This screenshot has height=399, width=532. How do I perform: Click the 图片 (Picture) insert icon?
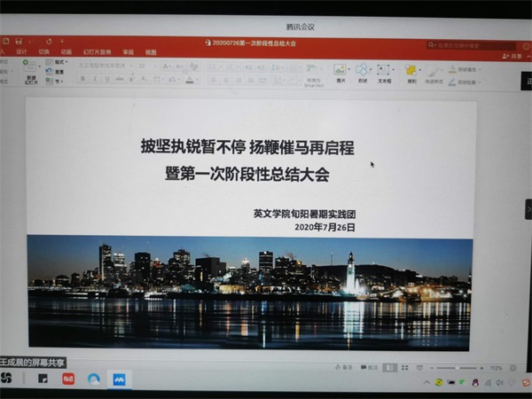pyautogui.click(x=340, y=69)
